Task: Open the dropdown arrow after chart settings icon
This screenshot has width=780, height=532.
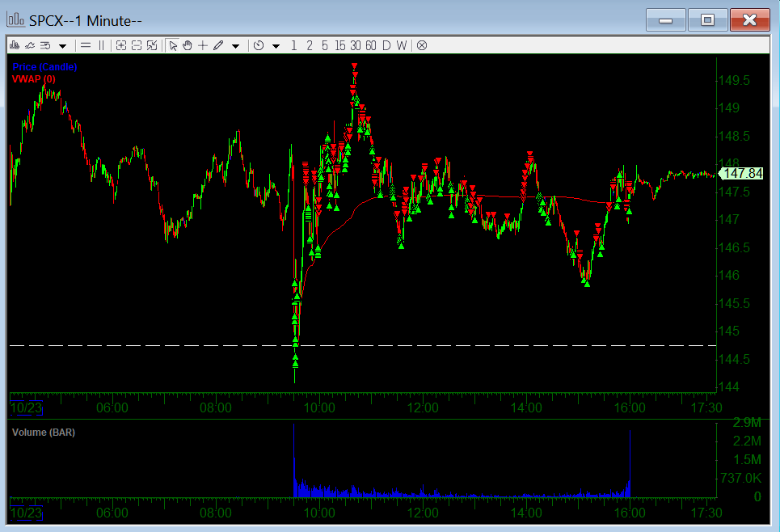Action: tap(63, 46)
